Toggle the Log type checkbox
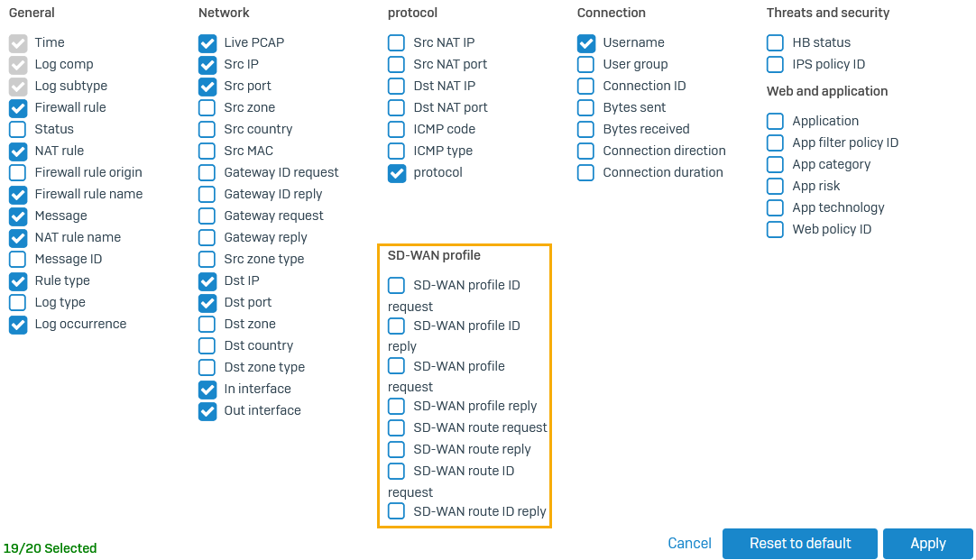The width and height of the screenshot is (976, 560). pos(18,302)
